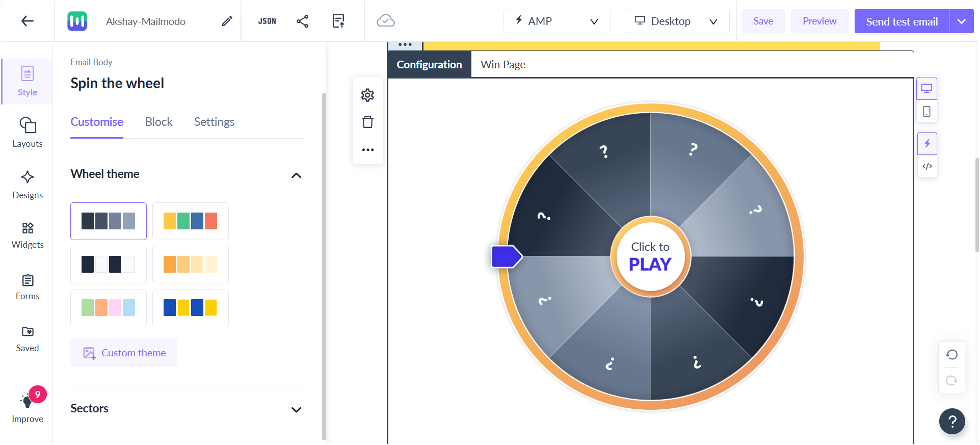This screenshot has width=980, height=445.
Task: Click Send test email button
Action: tap(902, 21)
